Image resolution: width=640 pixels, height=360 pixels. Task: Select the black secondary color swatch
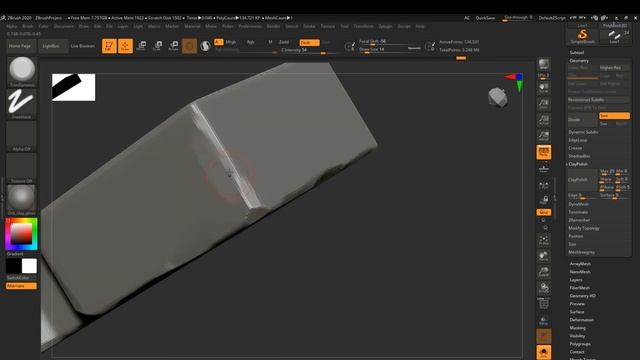13,266
